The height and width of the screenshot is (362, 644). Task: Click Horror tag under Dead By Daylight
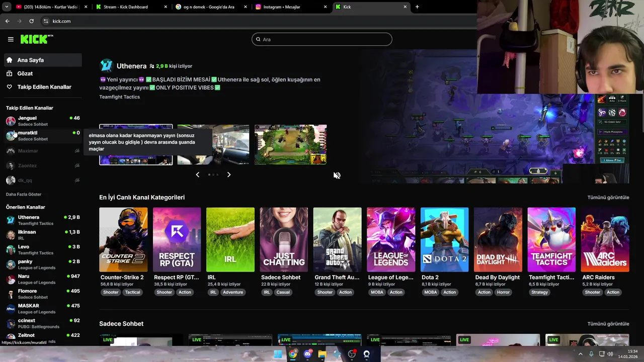[504, 292]
